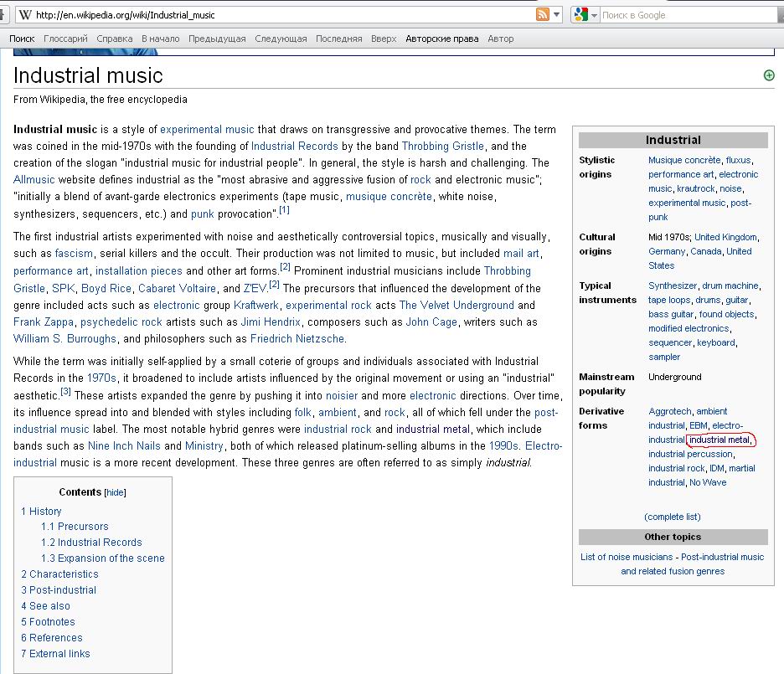Open the (complete list) link in infobox
The width and height of the screenshot is (784, 674).
click(x=672, y=517)
